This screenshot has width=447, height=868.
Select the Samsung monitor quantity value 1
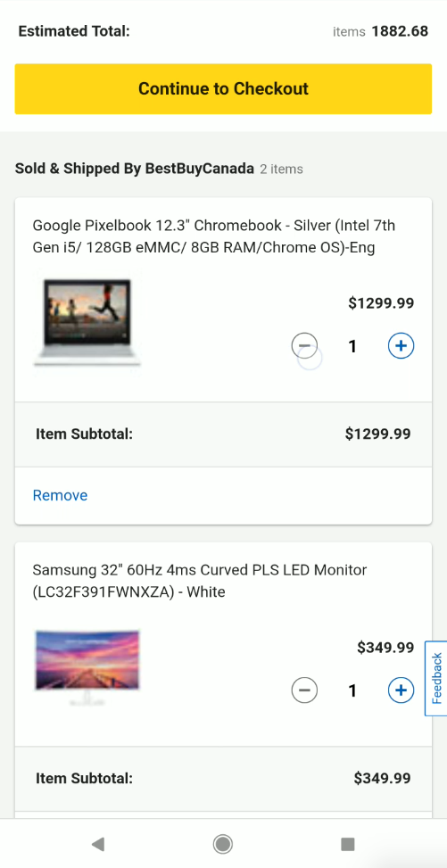352,690
